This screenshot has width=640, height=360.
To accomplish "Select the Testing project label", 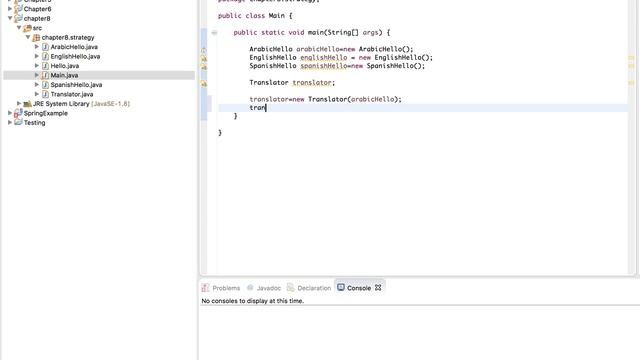I will coord(34,123).
